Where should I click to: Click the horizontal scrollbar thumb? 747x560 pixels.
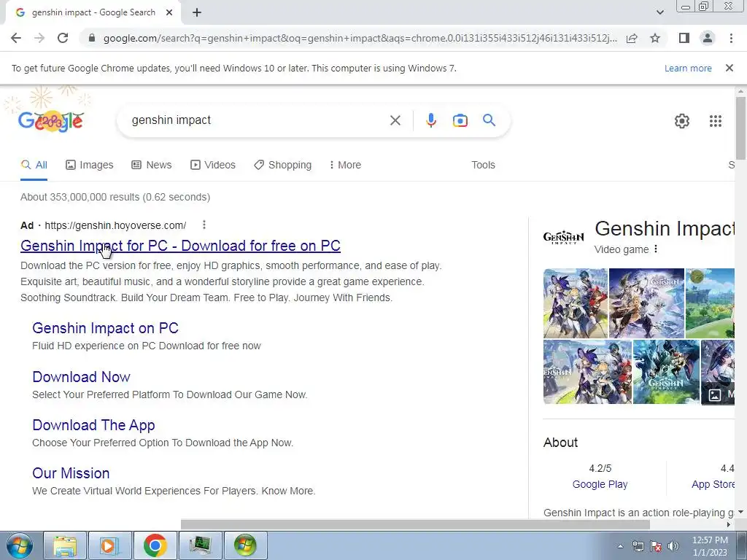click(415, 524)
